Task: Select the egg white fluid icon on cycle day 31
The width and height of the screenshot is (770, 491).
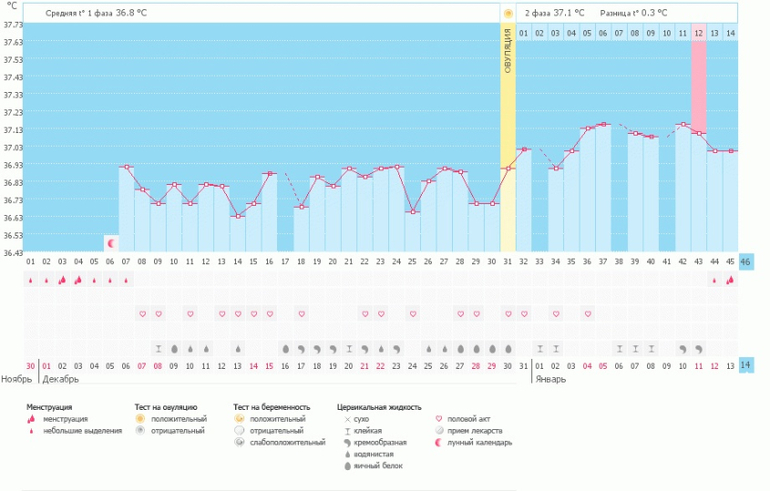Action: coord(508,349)
